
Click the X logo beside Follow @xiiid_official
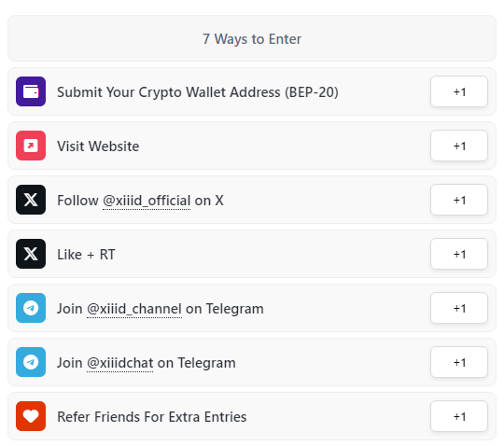(x=31, y=200)
